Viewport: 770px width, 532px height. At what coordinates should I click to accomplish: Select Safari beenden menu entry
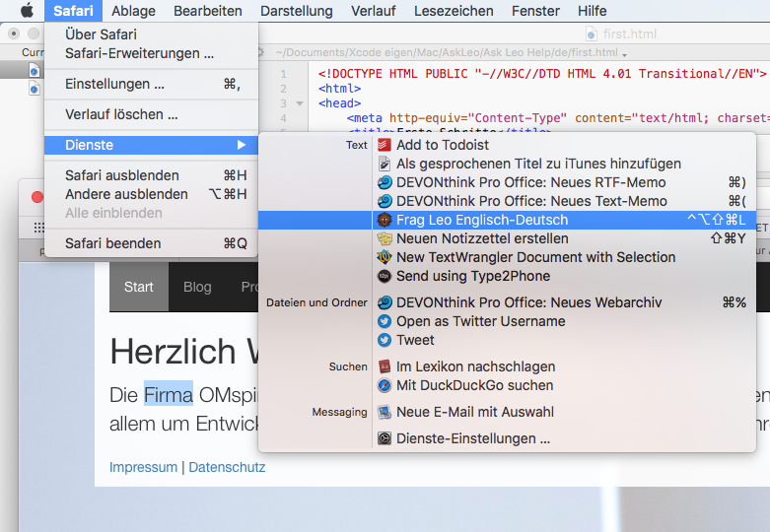[112, 243]
